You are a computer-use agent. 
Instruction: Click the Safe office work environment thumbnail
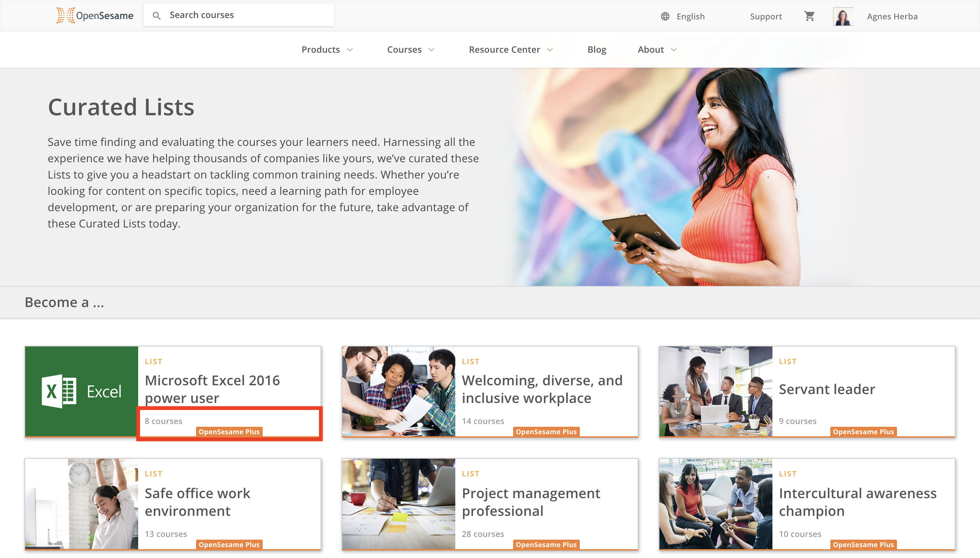(x=81, y=504)
